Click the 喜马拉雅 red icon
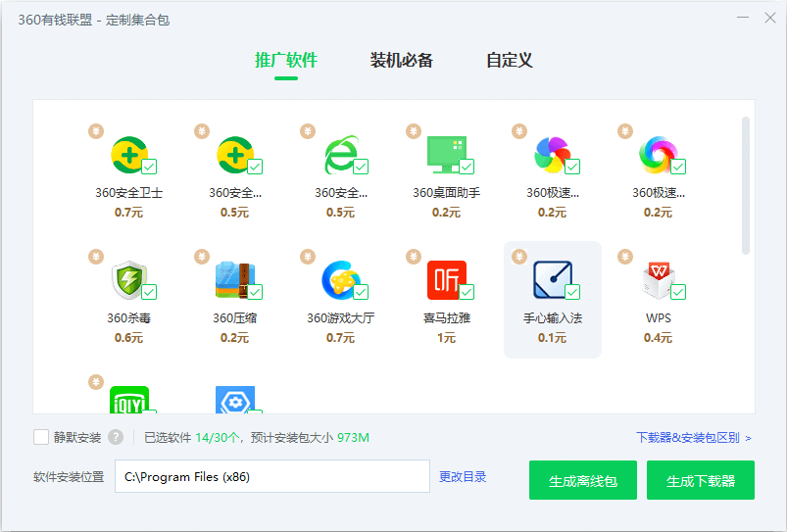This screenshot has height=532, width=787. [x=447, y=280]
